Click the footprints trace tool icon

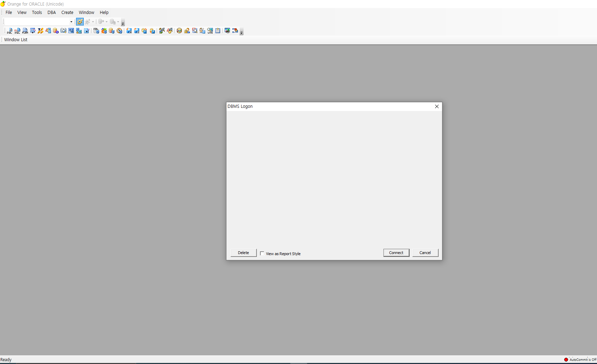point(40,31)
